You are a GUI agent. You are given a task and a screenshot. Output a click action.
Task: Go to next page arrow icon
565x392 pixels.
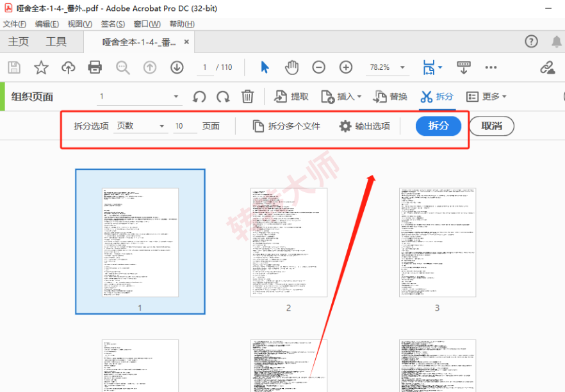[177, 67]
